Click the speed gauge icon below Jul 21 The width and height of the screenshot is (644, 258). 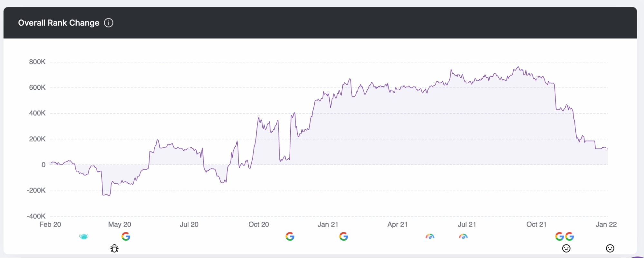point(463,237)
